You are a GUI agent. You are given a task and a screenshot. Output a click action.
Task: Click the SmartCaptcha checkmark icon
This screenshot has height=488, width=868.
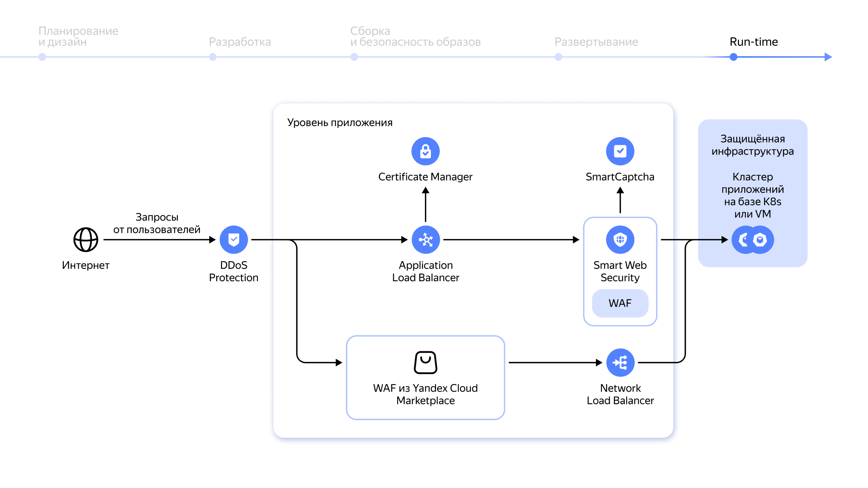click(x=620, y=151)
